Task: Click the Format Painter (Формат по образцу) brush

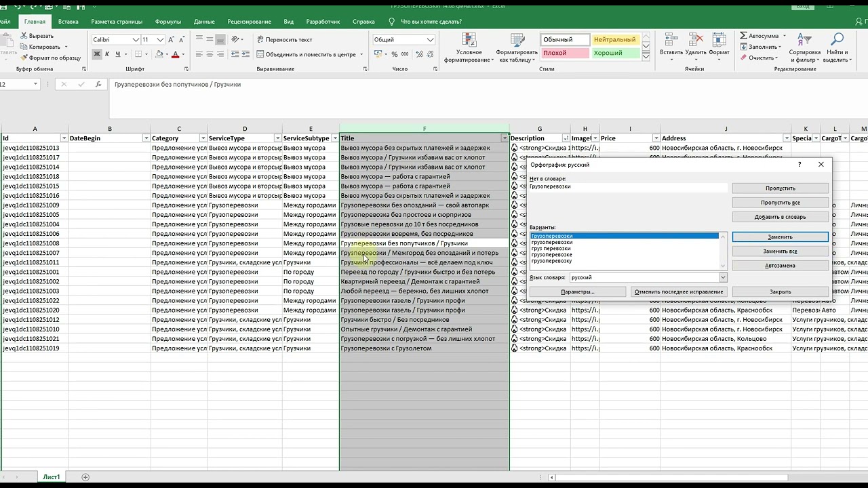Action: [23, 58]
